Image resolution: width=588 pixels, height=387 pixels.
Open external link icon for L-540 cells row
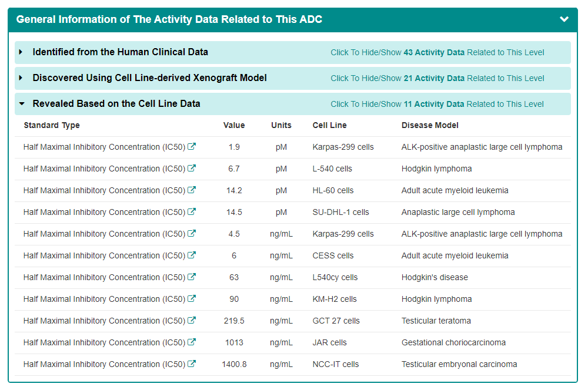192,169
